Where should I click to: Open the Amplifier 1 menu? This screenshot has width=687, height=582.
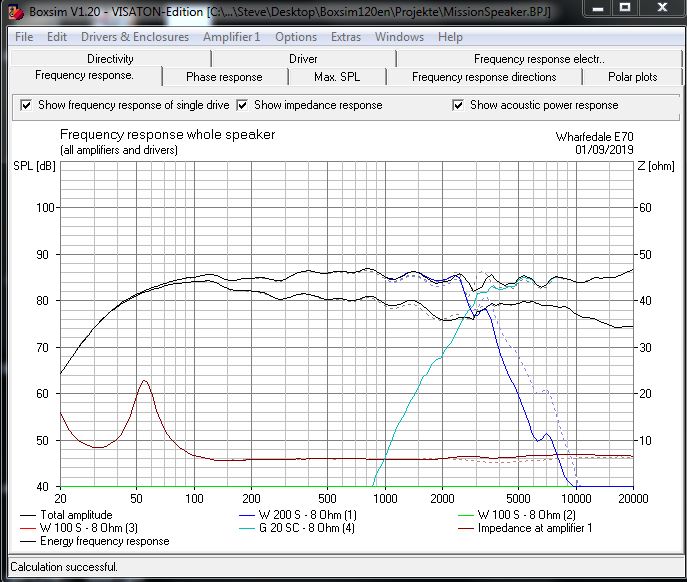pyautogui.click(x=232, y=37)
